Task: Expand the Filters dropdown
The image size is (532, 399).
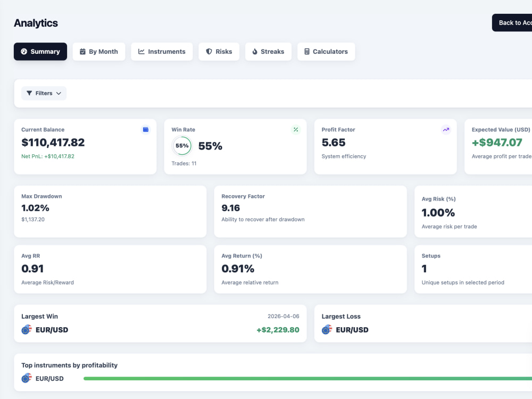Action: (x=44, y=93)
